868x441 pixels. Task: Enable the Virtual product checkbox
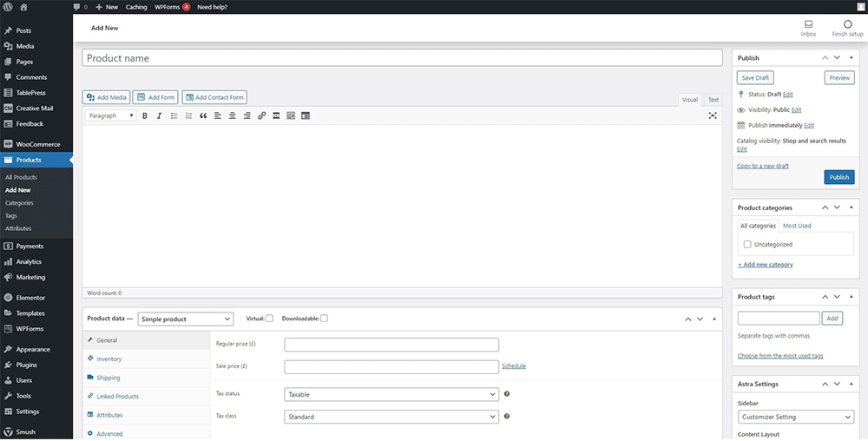point(269,319)
